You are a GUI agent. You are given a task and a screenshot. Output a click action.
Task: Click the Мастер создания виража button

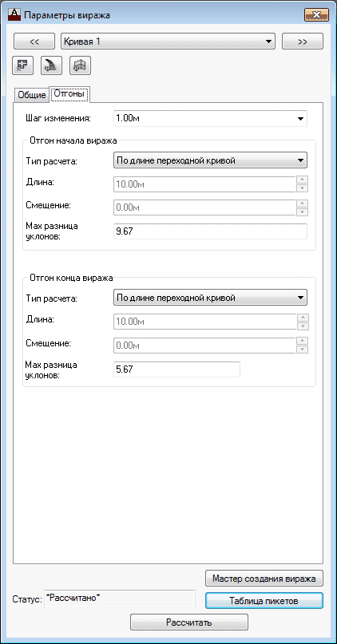(264, 579)
